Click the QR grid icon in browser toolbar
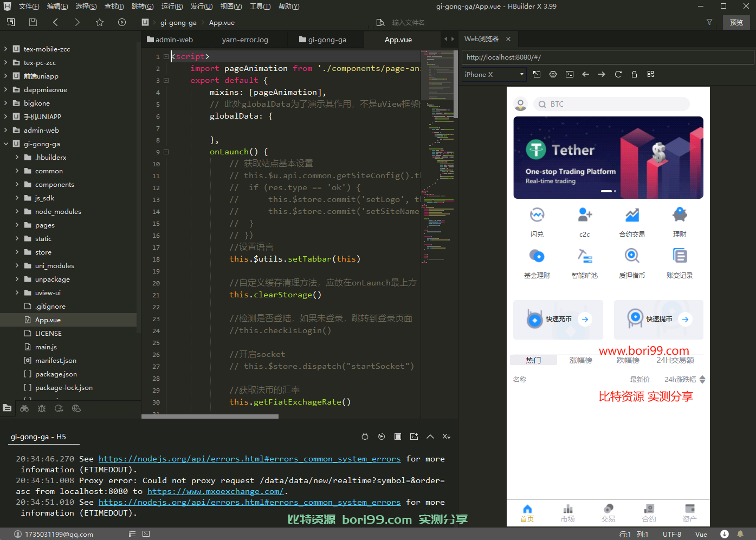The image size is (756, 540). point(650,74)
